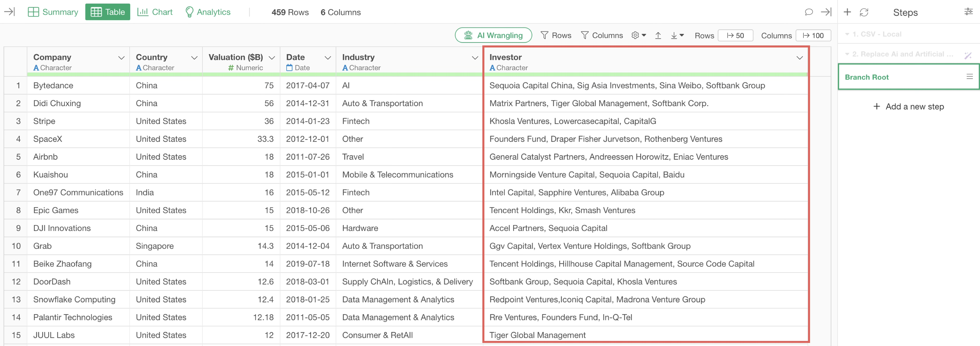Select Tiger Global Management investor cell
This screenshot has height=346, width=980.
646,335
